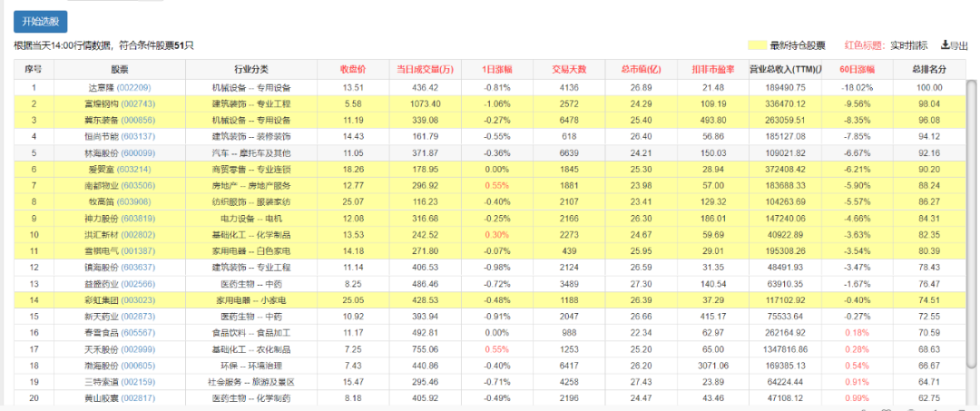
Task: Open stock code link 603214
Action: click(x=132, y=170)
